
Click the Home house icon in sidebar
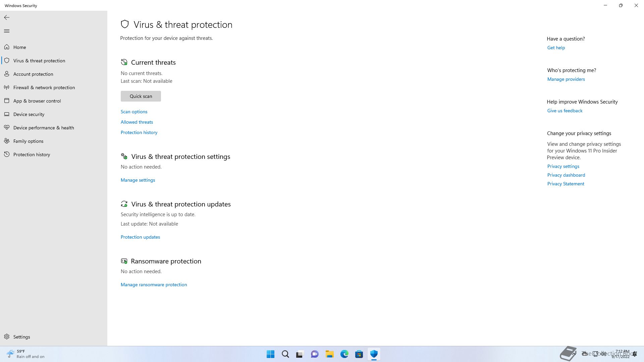7,47
